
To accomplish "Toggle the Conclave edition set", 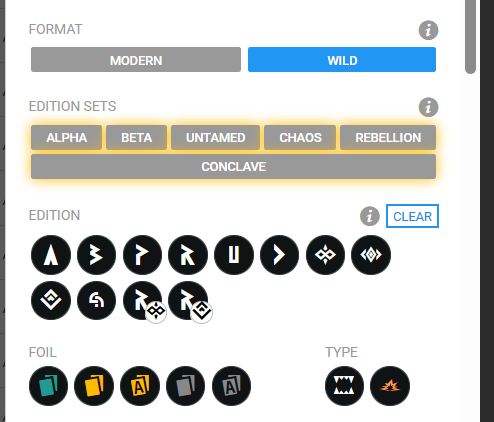I will [233, 167].
